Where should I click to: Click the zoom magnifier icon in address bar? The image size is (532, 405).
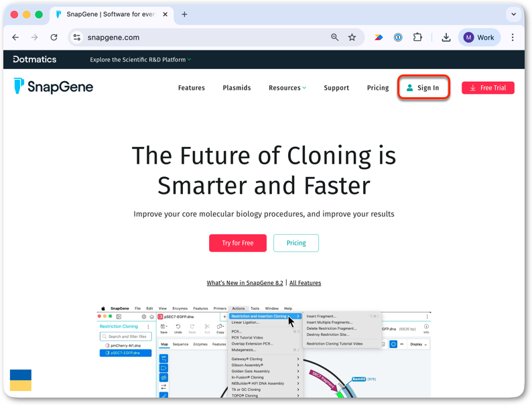click(334, 38)
